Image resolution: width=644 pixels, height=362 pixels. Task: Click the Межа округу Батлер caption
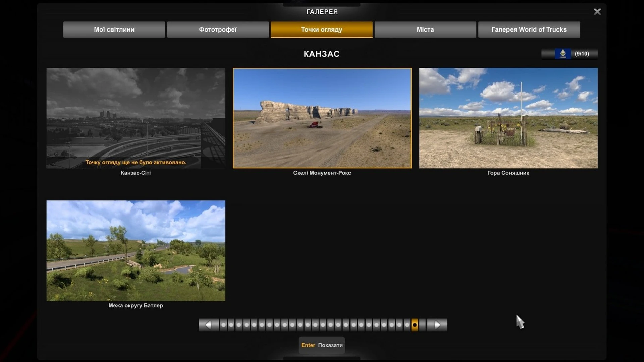[136, 306]
